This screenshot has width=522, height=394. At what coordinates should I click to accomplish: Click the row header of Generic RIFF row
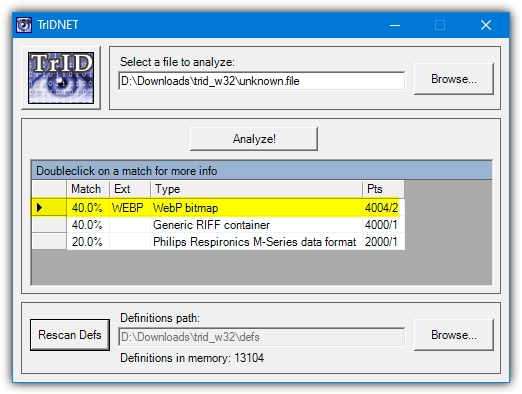click(49, 225)
